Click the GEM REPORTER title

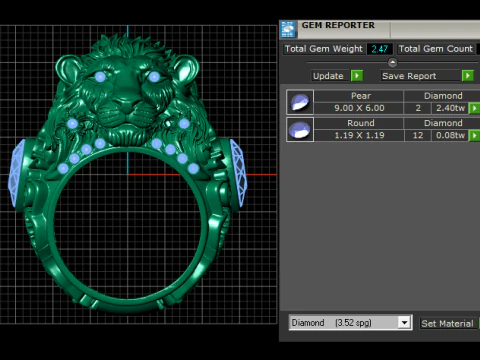[338, 25]
